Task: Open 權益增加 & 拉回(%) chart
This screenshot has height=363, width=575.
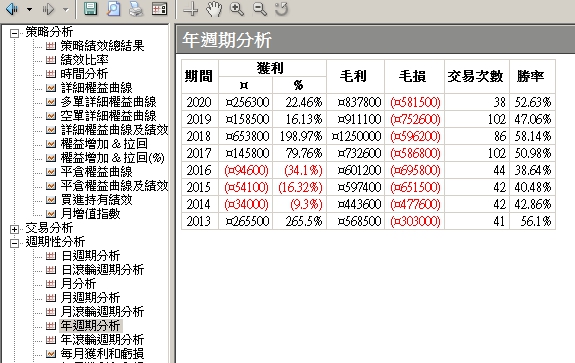Action: tap(113, 158)
